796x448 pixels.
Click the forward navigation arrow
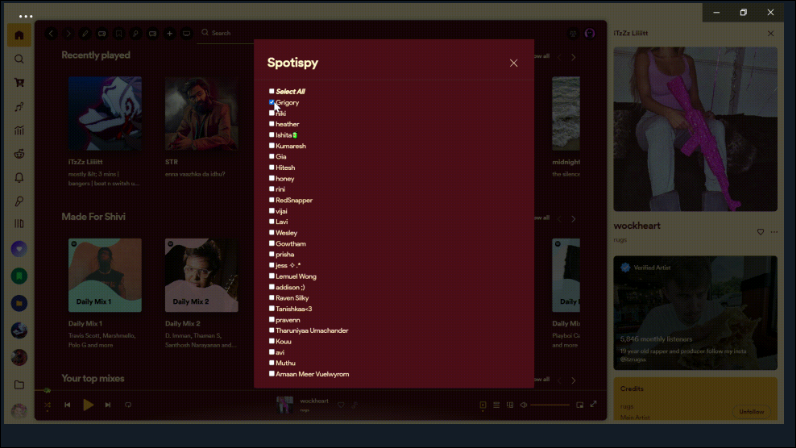pos(68,34)
